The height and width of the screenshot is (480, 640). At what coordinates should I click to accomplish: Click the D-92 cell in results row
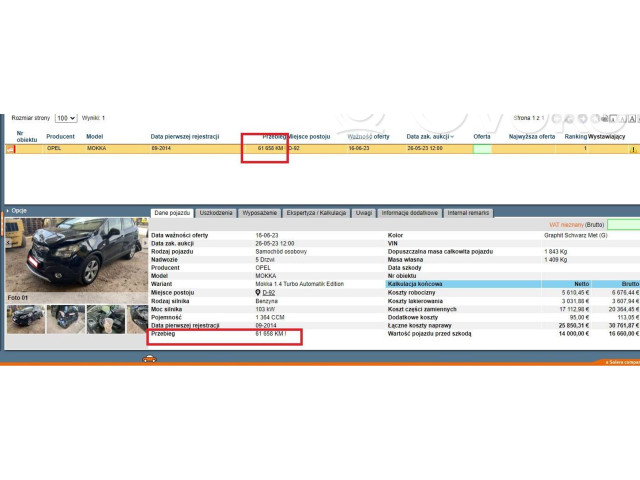pos(294,148)
